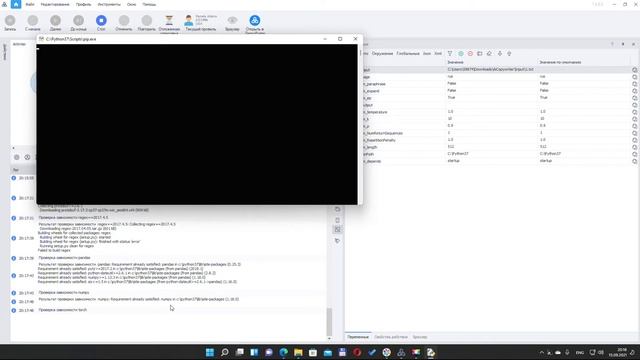Click the blue home icon in the menu bar
The image size is (640, 360).
click(16, 4)
